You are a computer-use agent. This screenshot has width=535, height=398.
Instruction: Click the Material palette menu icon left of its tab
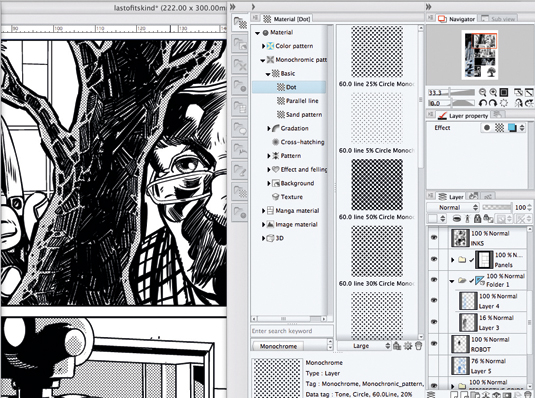(255, 18)
